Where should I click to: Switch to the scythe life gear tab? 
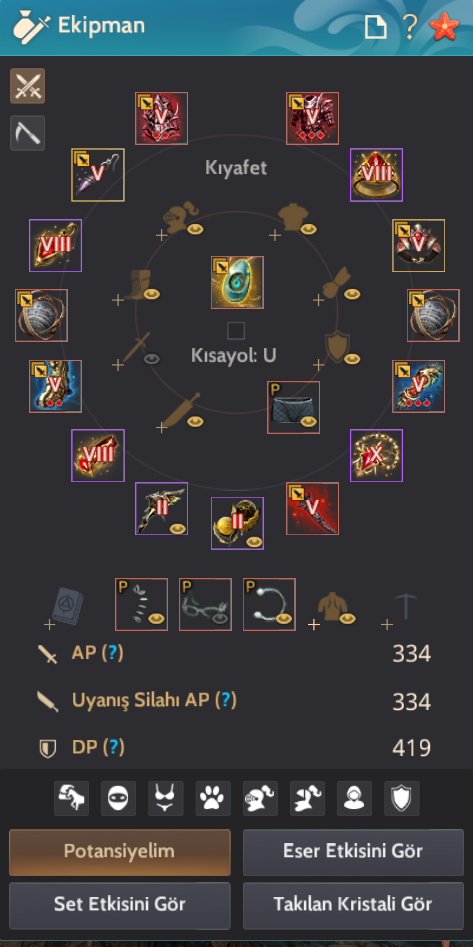click(27, 133)
